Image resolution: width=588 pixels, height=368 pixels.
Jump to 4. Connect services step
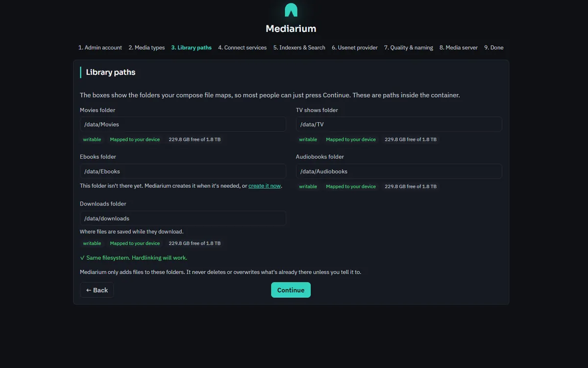coord(243,48)
